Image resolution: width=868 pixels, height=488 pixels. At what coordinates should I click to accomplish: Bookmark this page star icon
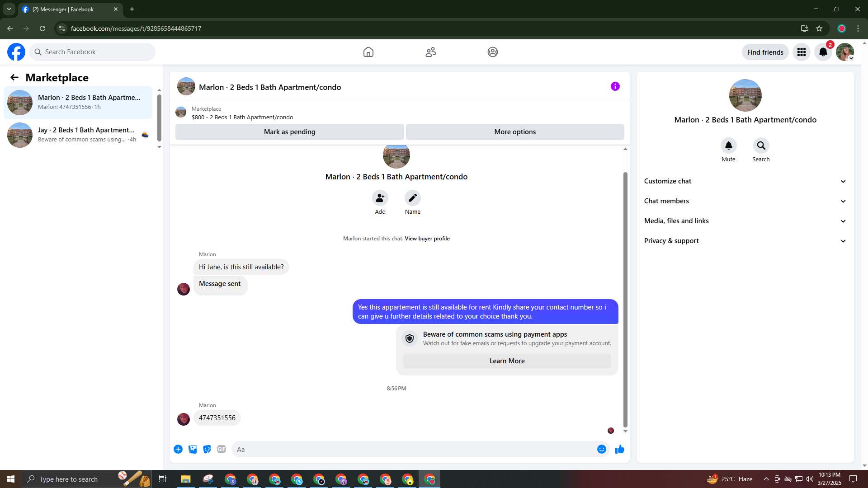tap(819, 28)
